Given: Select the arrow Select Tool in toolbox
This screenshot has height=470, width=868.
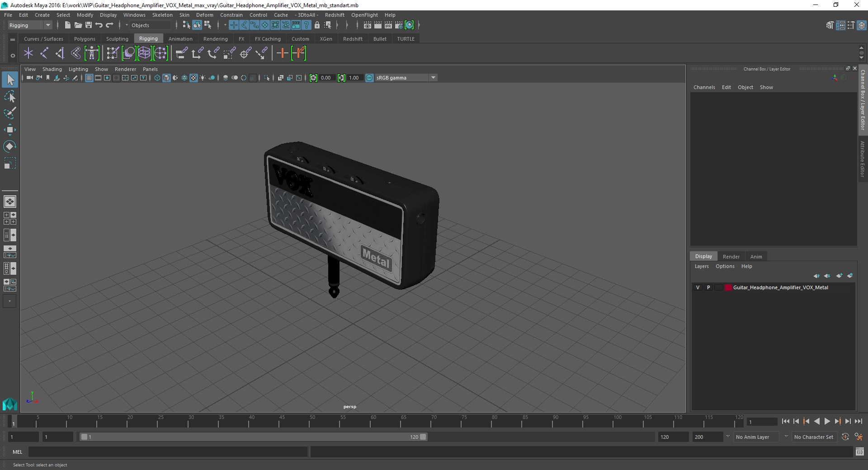Looking at the screenshot, I should click(x=10, y=80).
